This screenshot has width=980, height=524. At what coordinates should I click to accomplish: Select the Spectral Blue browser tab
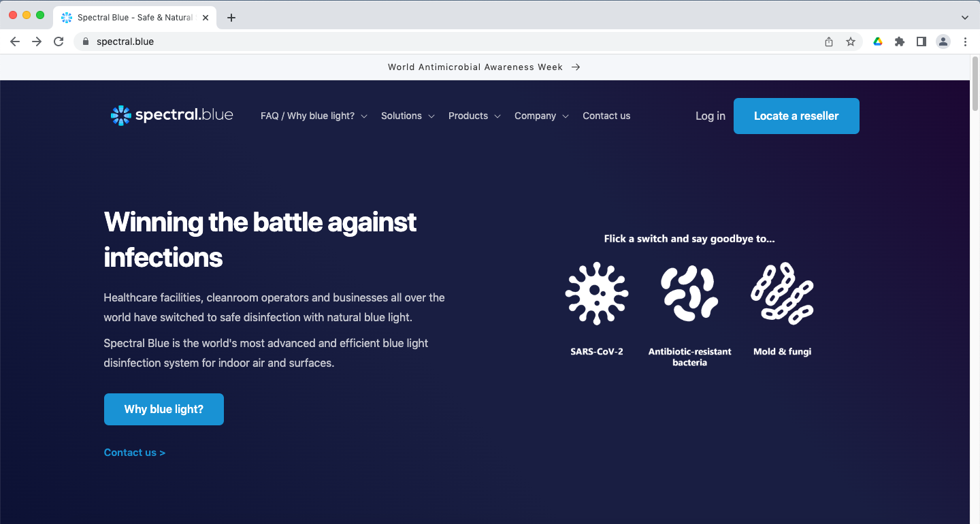click(136, 18)
